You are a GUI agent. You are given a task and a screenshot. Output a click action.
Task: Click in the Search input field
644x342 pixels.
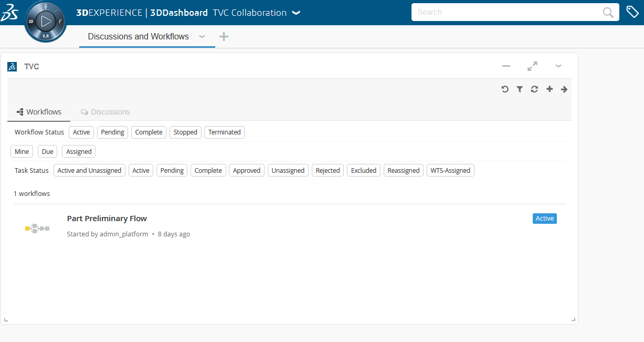click(x=504, y=12)
